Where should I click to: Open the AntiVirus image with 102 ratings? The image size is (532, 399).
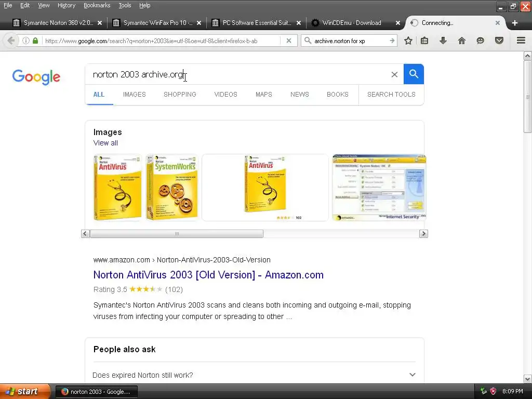point(265,187)
